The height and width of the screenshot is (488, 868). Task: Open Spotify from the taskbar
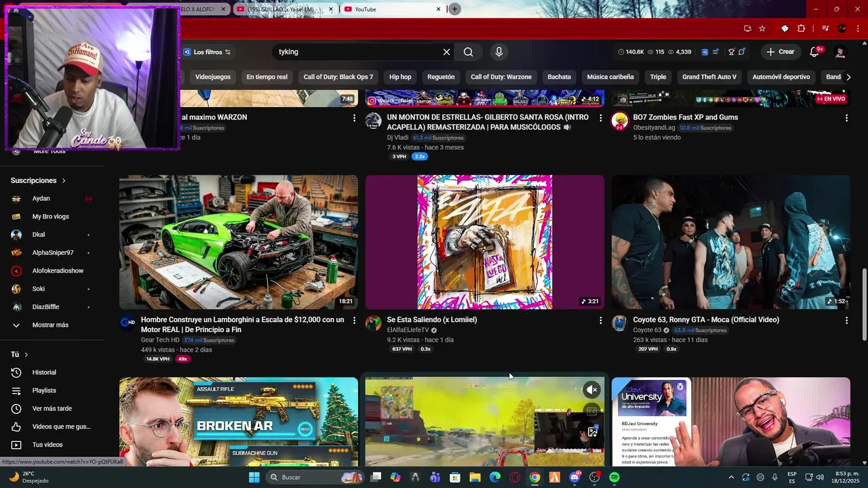[614, 477]
